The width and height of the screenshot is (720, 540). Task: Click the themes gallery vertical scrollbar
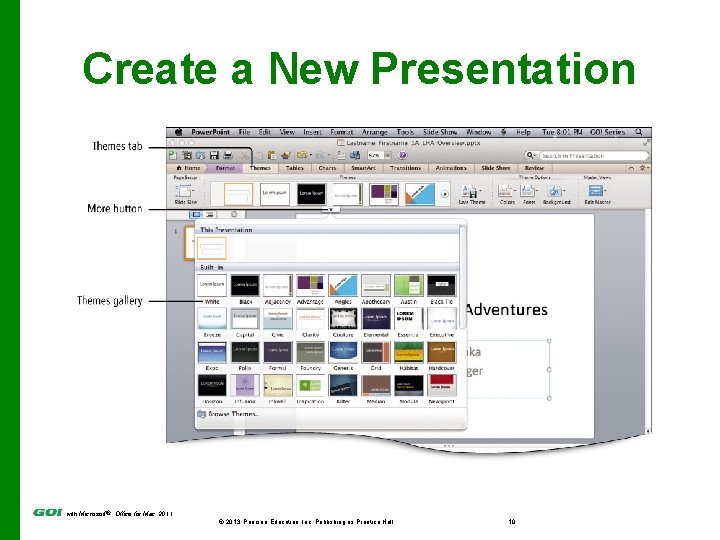click(462, 278)
